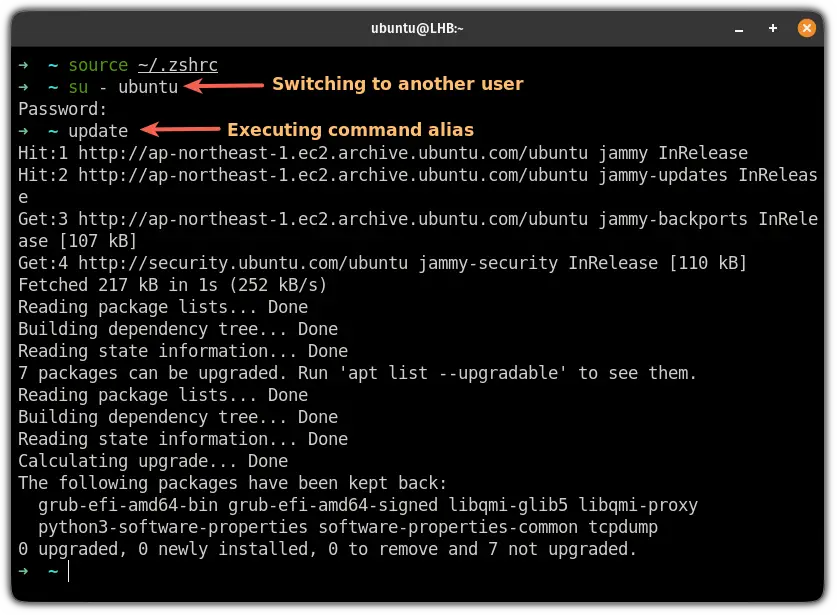Click python3-software-properties package name

click(173, 527)
